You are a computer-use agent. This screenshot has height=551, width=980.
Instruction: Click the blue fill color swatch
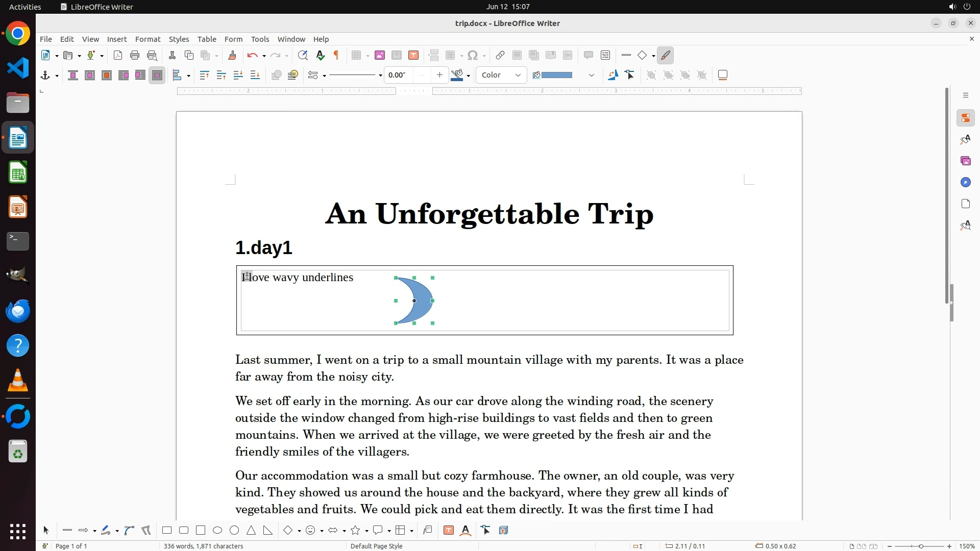[x=556, y=75]
